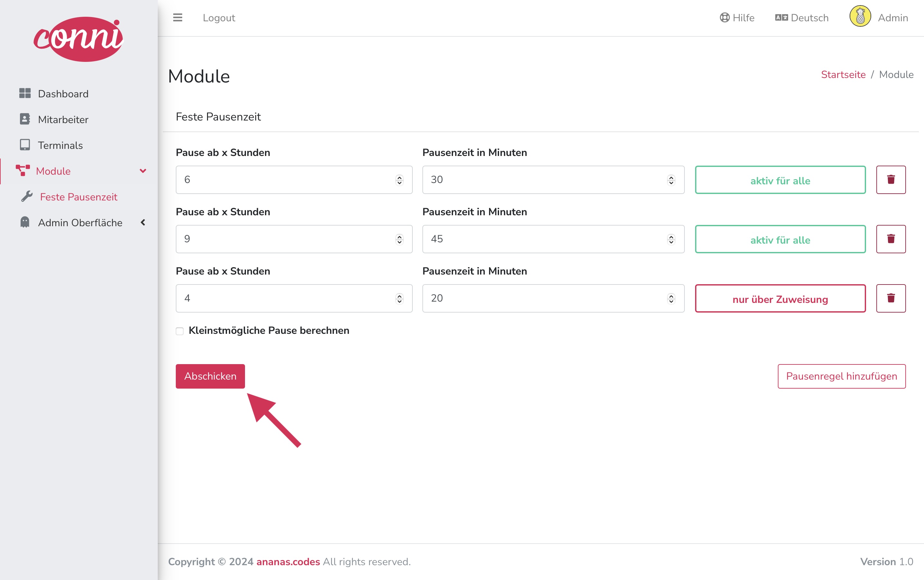This screenshot has width=924, height=580.
Task: Click Pausenregel hinzufügen button
Action: tap(842, 376)
